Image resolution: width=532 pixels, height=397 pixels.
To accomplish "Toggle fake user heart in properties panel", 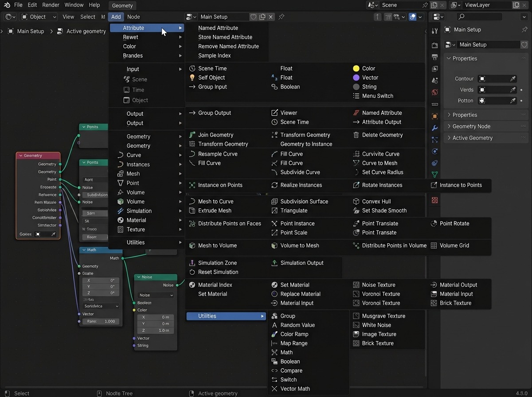I will click(x=524, y=45).
